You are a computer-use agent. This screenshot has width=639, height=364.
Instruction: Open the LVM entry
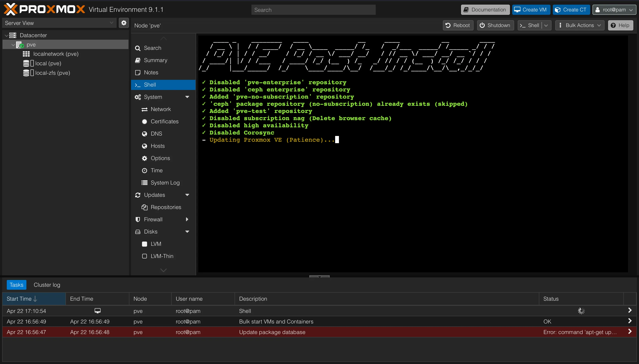[x=163, y=244]
